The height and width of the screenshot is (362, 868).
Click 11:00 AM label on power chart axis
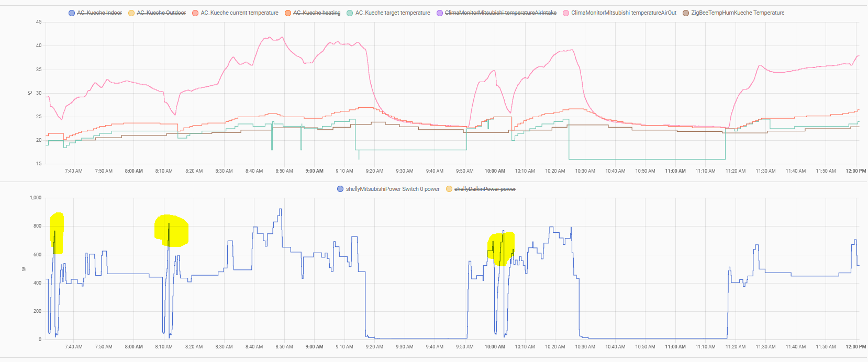coord(675,347)
